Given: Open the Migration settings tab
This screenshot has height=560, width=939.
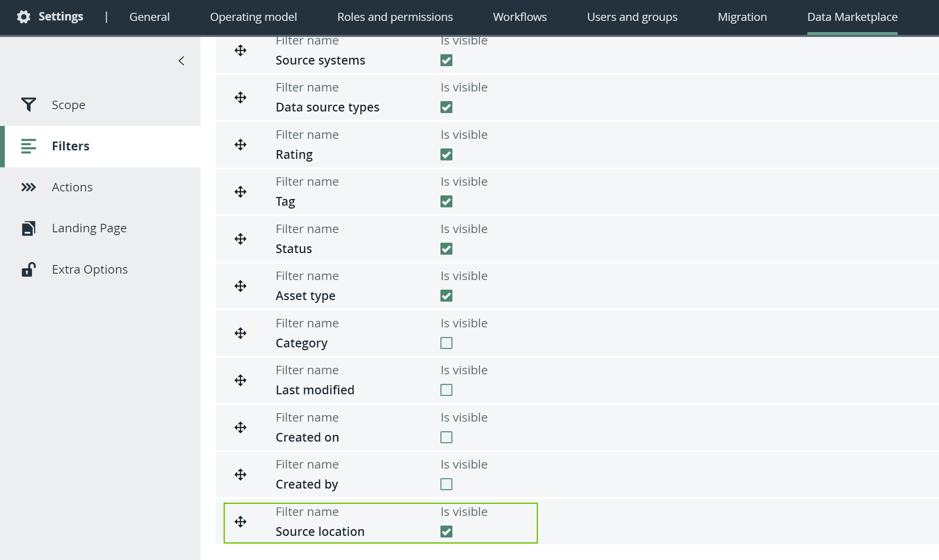Looking at the screenshot, I should (742, 17).
